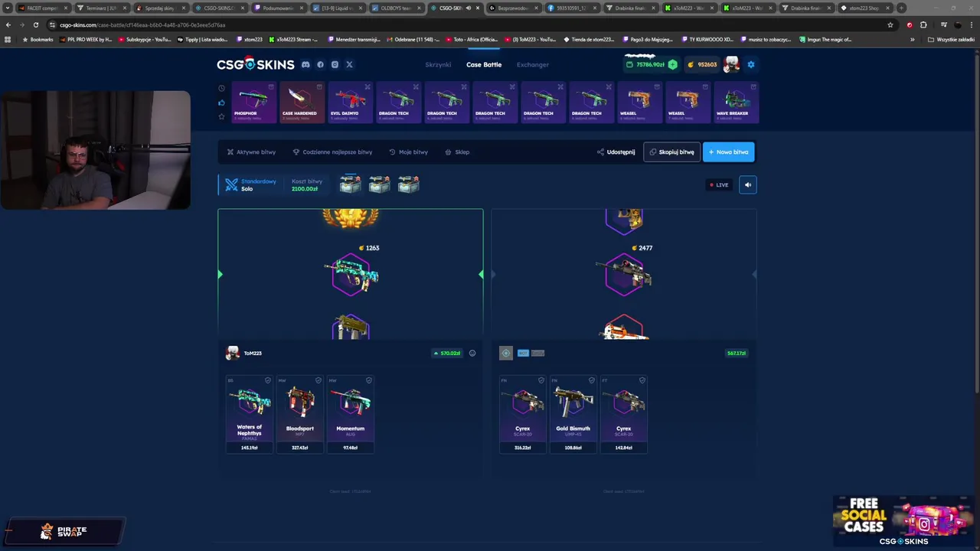Click the 567.17zł opponent total

coord(737,353)
